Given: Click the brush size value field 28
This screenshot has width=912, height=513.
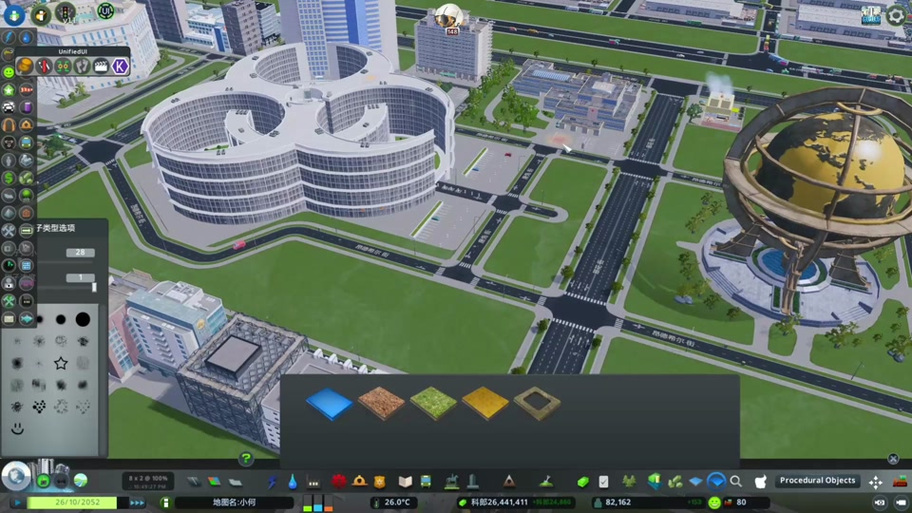Looking at the screenshot, I should 80,252.
